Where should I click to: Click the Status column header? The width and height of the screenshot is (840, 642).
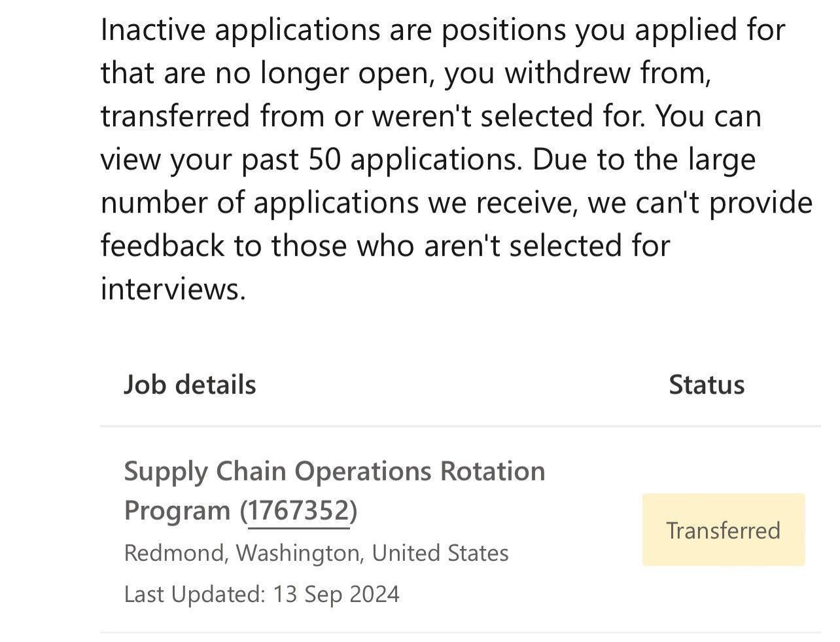707,385
